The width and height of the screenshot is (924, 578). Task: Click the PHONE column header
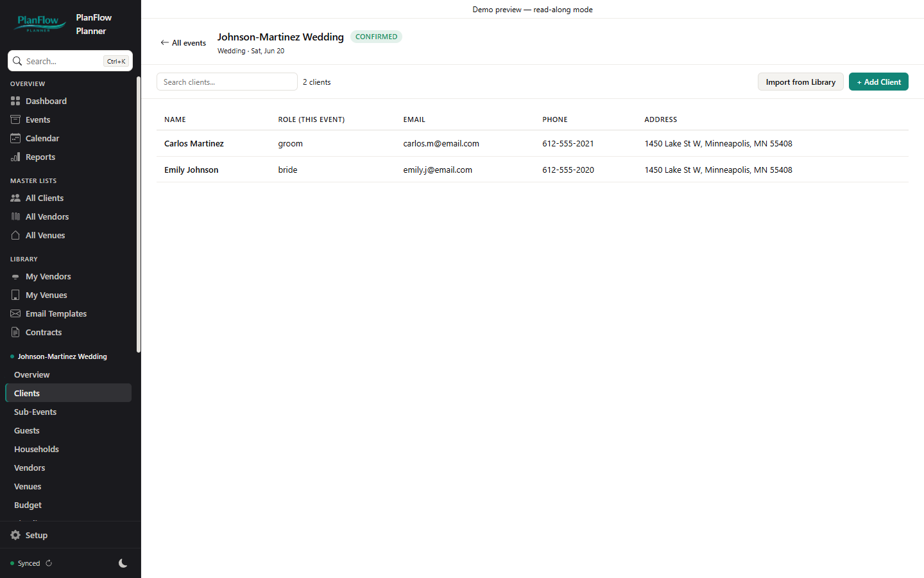pos(554,119)
